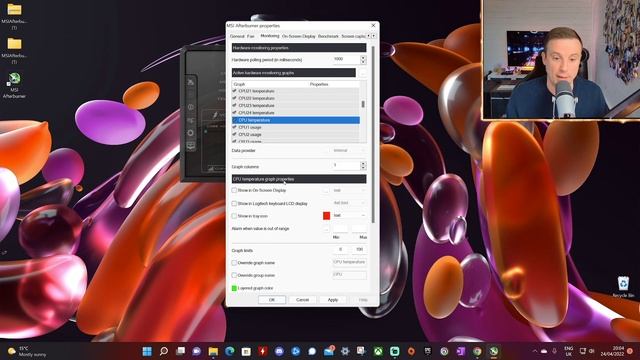Open Task View on taskbar
This screenshot has width=640, height=360.
tap(180, 351)
